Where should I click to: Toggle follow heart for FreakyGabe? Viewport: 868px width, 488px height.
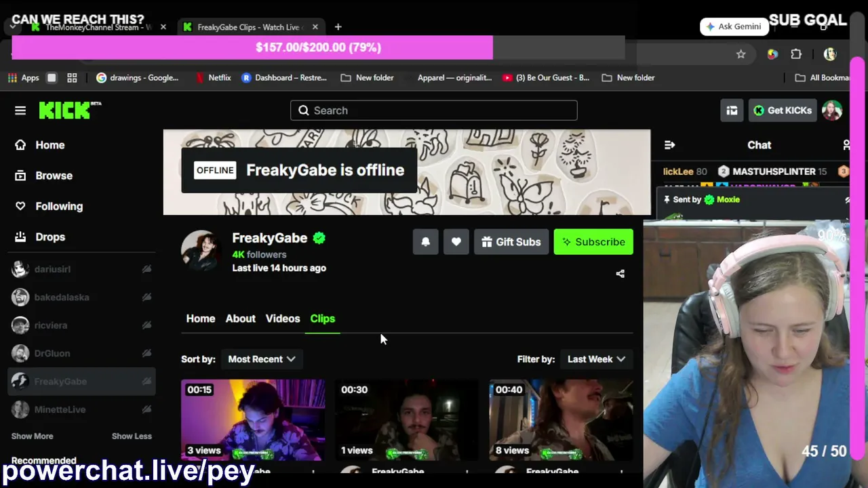456,242
